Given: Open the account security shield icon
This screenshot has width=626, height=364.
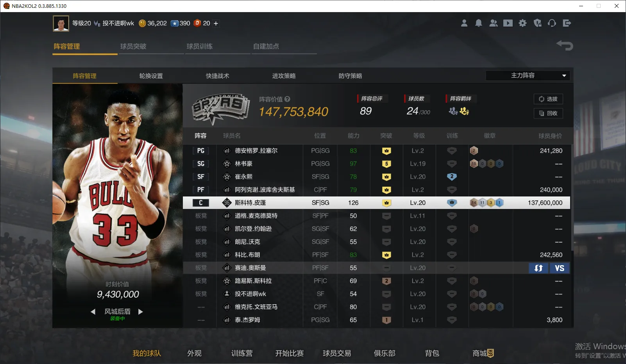Looking at the screenshot, I should point(538,23).
